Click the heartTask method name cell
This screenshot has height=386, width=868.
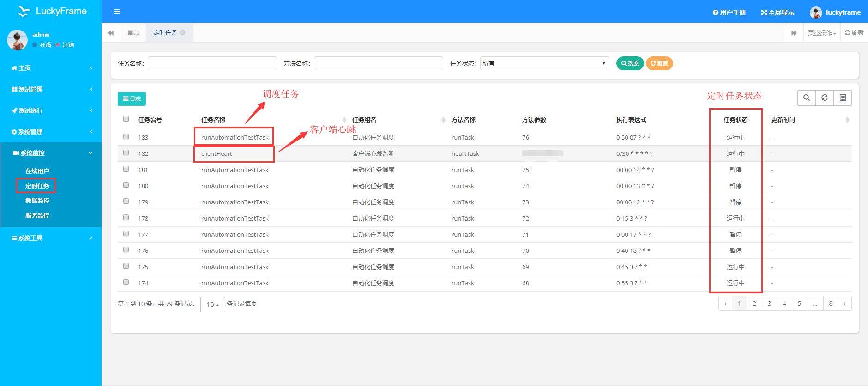point(465,153)
